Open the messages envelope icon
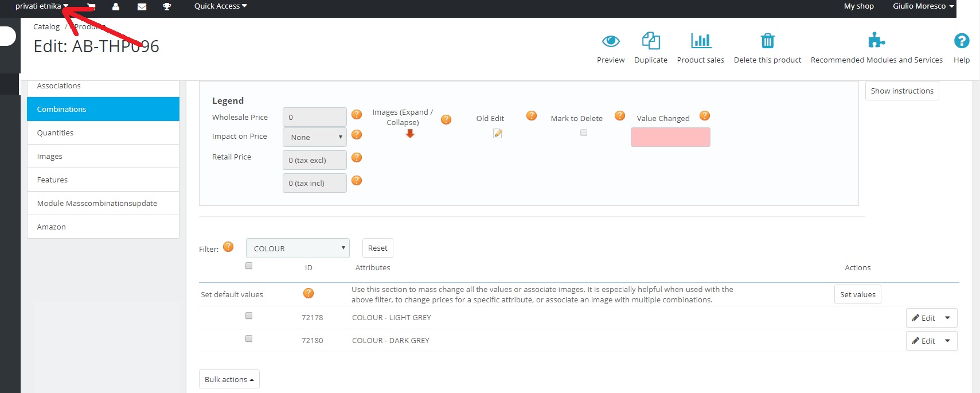980x393 pixels. coord(142,6)
